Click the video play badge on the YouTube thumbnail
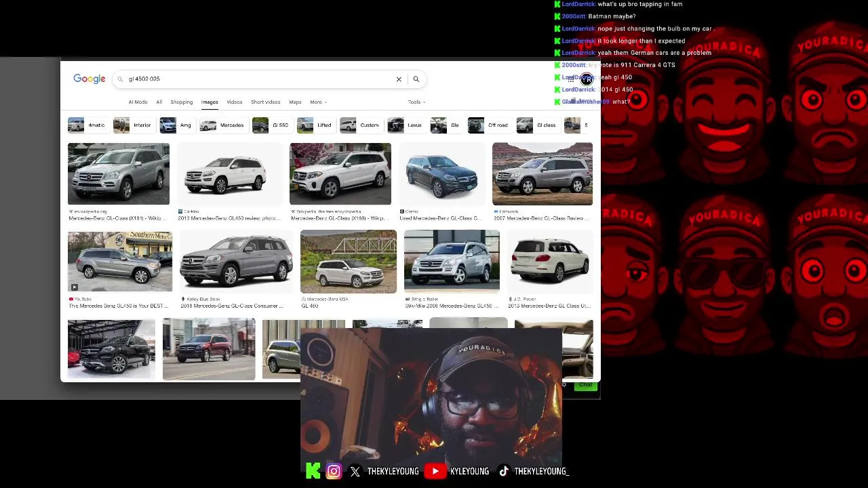Image resolution: width=868 pixels, height=488 pixels. pyautogui.click(x=74, y=287)
